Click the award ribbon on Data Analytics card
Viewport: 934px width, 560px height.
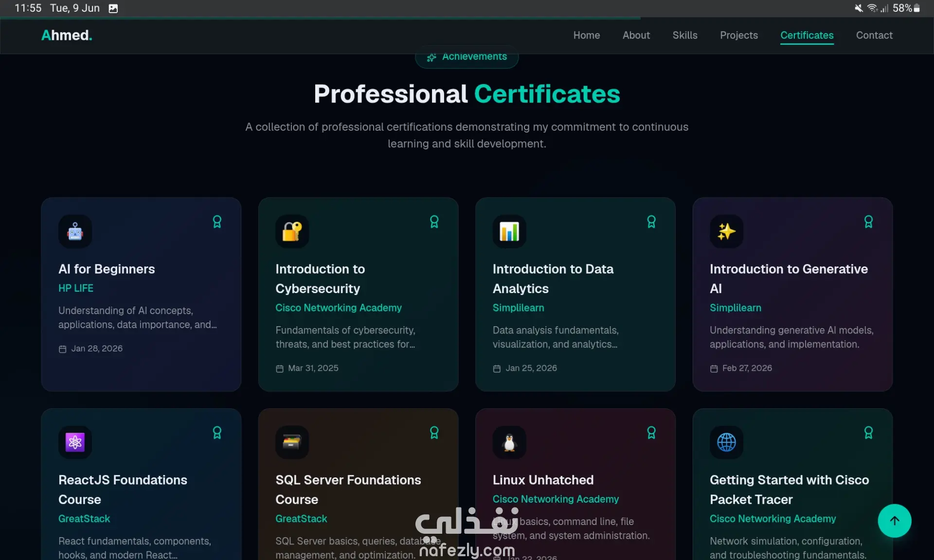click(651, 222)
